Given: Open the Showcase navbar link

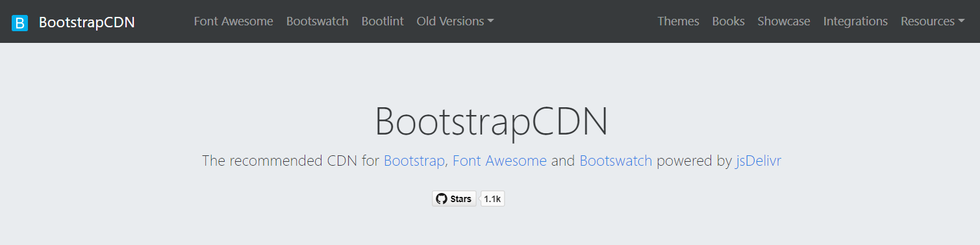Looking at the screenshot, I should 784,21.
